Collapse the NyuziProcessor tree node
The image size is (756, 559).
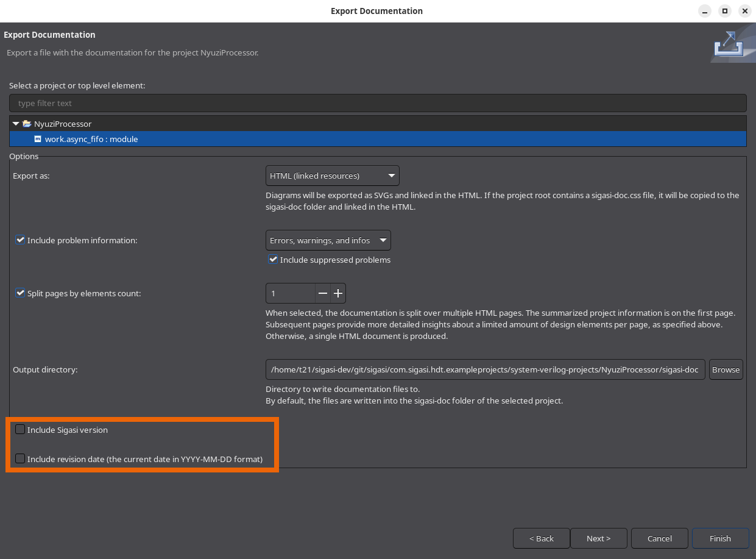point(16,124)
